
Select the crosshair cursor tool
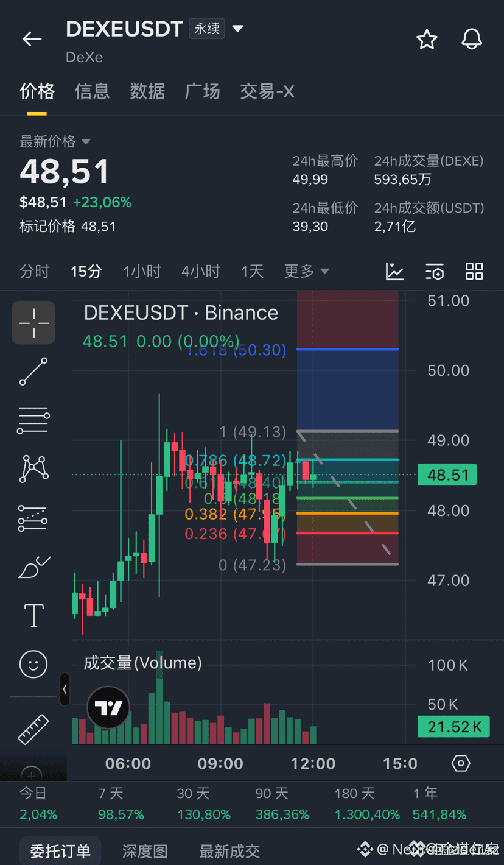33,323
